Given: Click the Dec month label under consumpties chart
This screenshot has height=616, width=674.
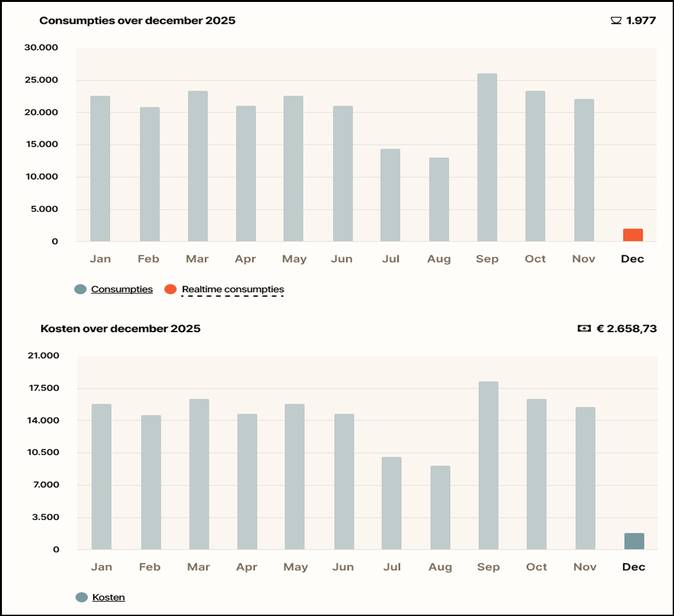Looking at the screenshot, I should pos(633,259).
